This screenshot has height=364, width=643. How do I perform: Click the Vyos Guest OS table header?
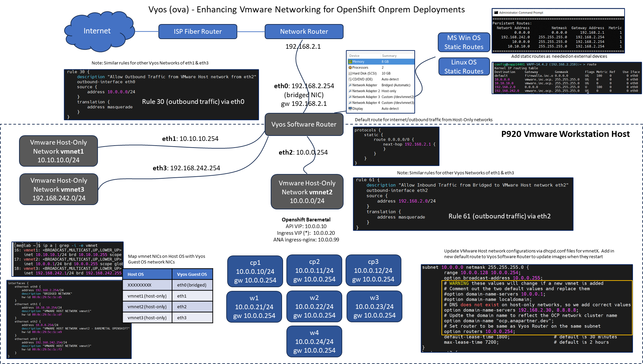[192, 275]
